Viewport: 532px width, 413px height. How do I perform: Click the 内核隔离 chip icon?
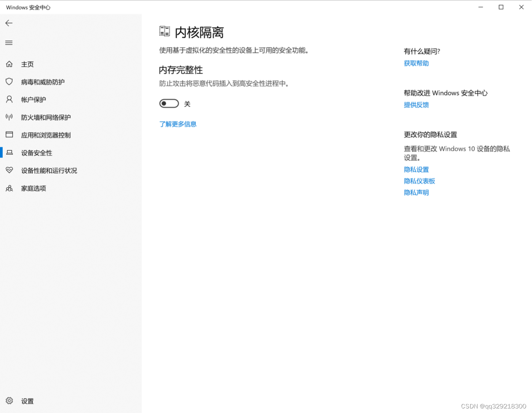165,32
